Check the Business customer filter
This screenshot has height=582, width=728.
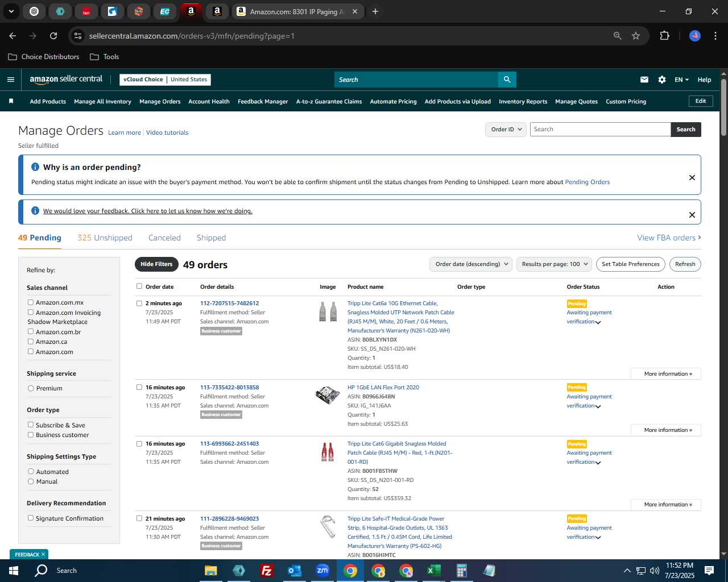click(31, 435)
